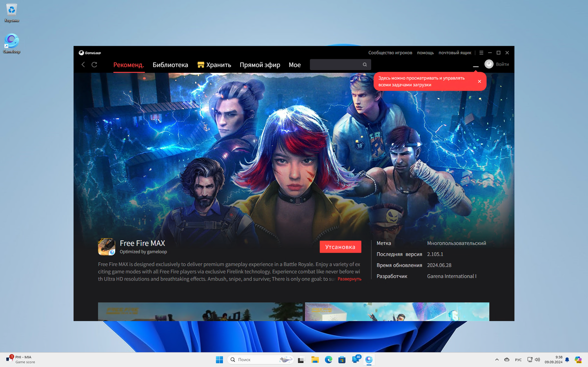Click the GameLoop refresh icon
The image size is (588, 367).
click(94, 65)
